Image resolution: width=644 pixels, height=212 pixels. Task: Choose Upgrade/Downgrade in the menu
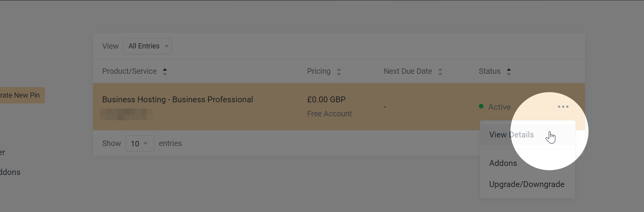pos(527,184)
